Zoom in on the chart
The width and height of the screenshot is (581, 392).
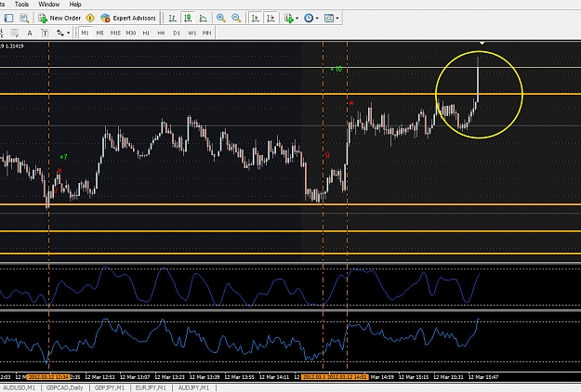click(221, 18)
